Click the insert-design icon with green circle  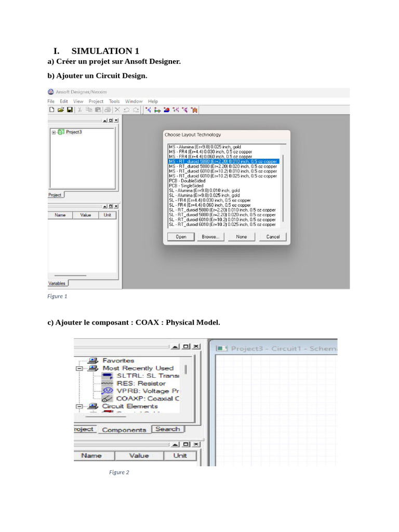(157, 110)
